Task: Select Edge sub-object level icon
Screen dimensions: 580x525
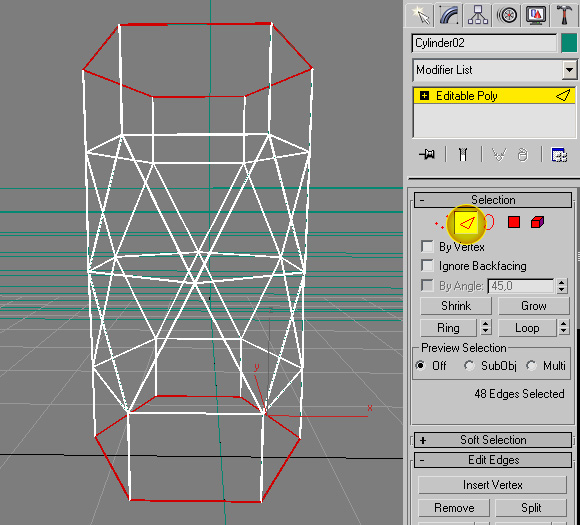Action: 466,223
